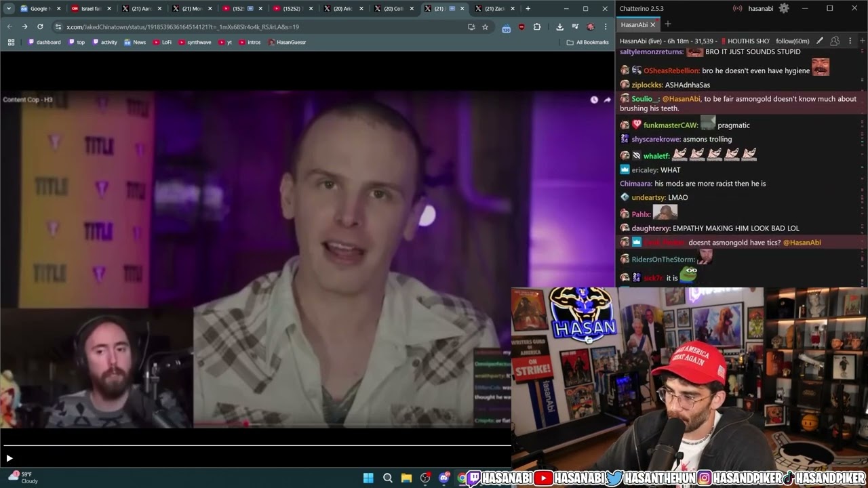Play the paused video
Image resolution: width=868 pixels, height=488 pixels.
pos(9,458)
